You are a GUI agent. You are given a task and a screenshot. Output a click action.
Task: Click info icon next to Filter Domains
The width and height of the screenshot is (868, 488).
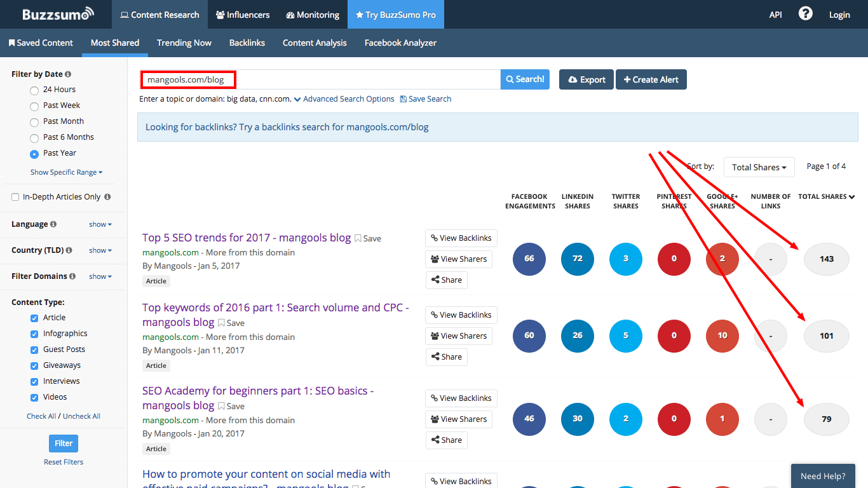(x=72, y=276)
